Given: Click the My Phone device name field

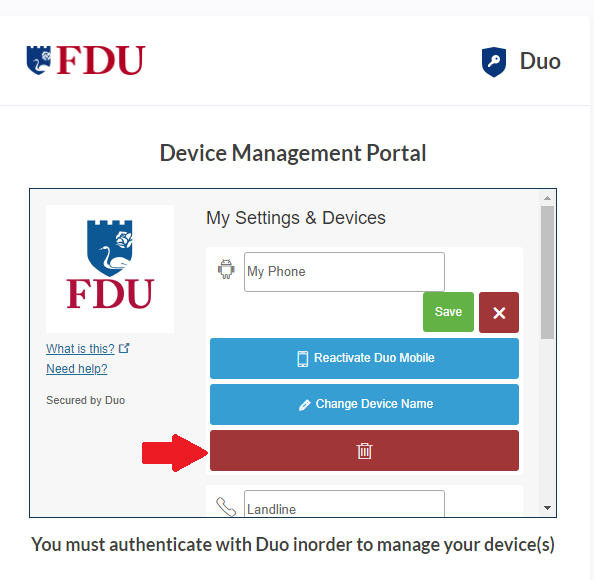Looking at the screenshot, I should (344, 272).
